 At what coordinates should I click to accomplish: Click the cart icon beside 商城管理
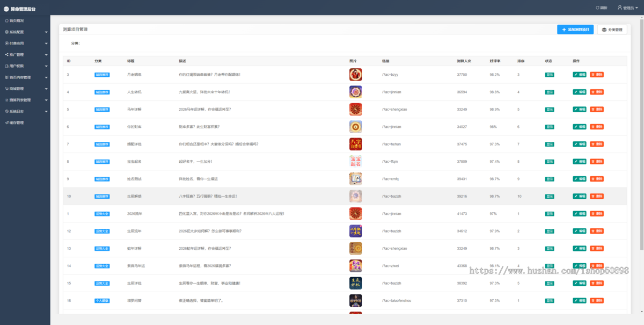(6, 89)
